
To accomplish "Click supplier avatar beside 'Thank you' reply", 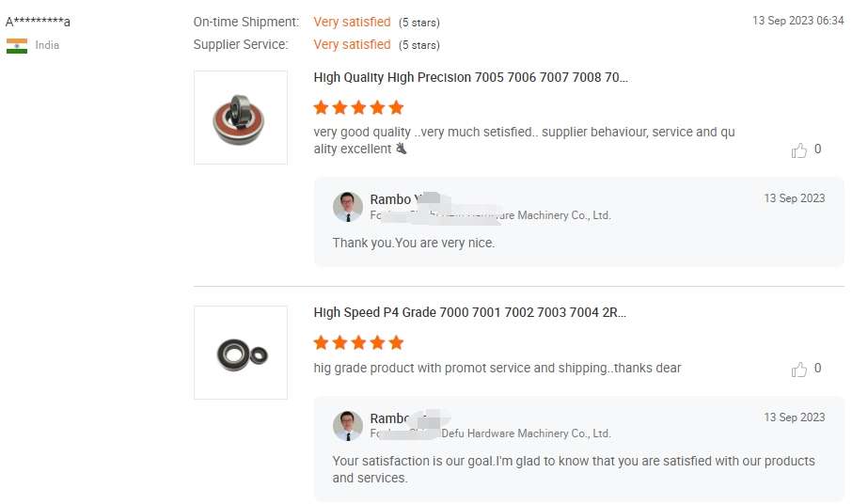I will [x=348, y=207].
